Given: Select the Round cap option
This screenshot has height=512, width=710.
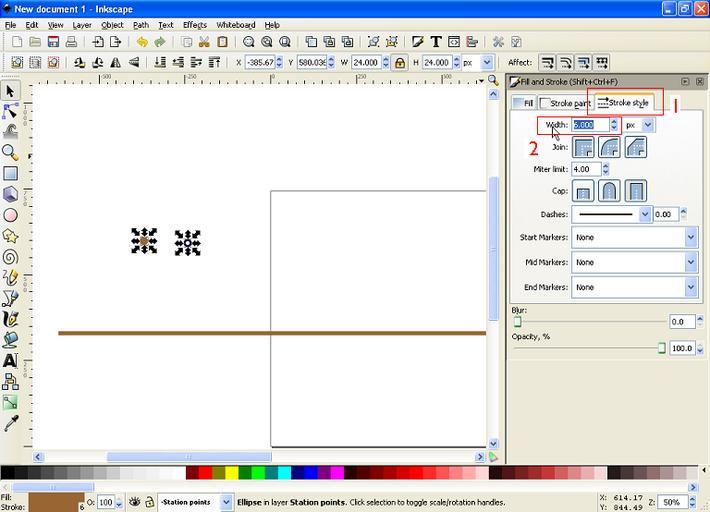Looking at the screenshot, I should pyautogui.click(x=609, y=191).
